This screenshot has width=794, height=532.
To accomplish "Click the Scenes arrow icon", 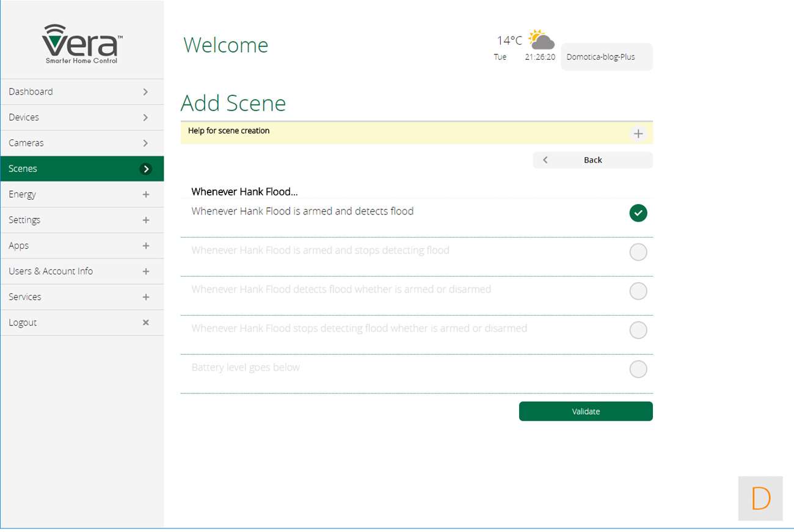I will 145,169.
